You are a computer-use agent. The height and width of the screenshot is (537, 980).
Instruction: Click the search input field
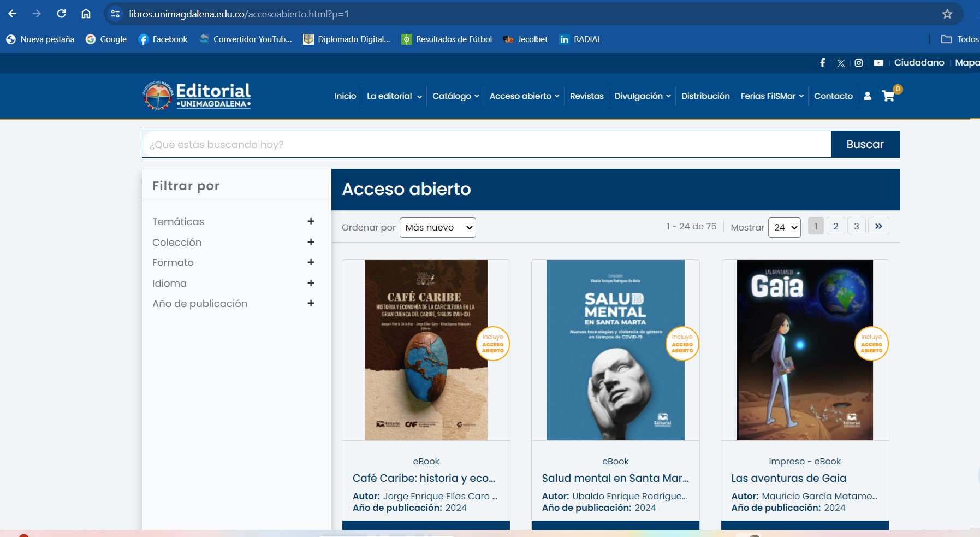pos(486,144)
